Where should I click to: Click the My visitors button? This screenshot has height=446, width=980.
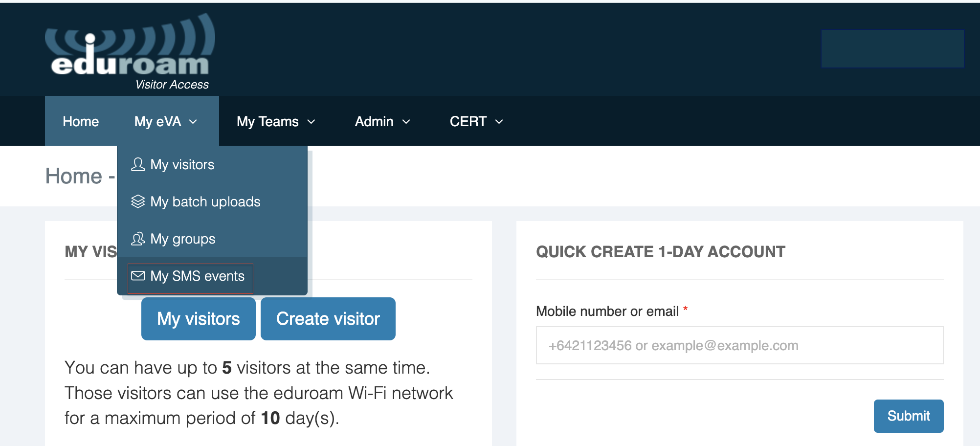click(x=198, y=318)
